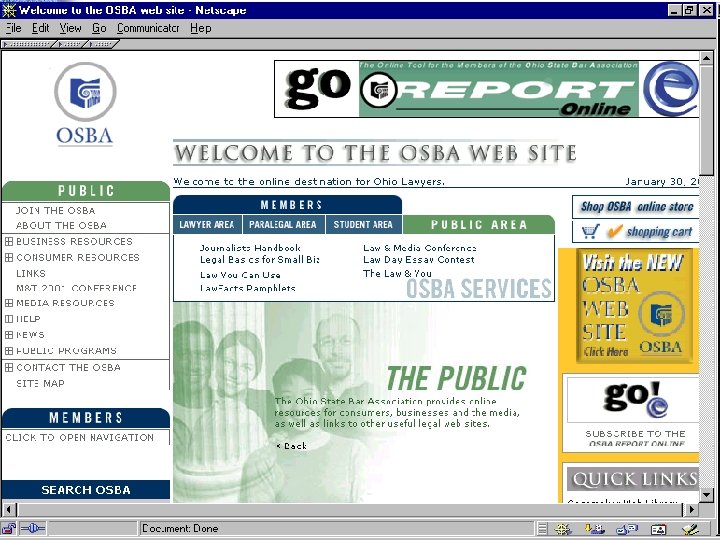
Task: Select the Public Area tab
Action: pyautogui.click(x=478, y=225)
